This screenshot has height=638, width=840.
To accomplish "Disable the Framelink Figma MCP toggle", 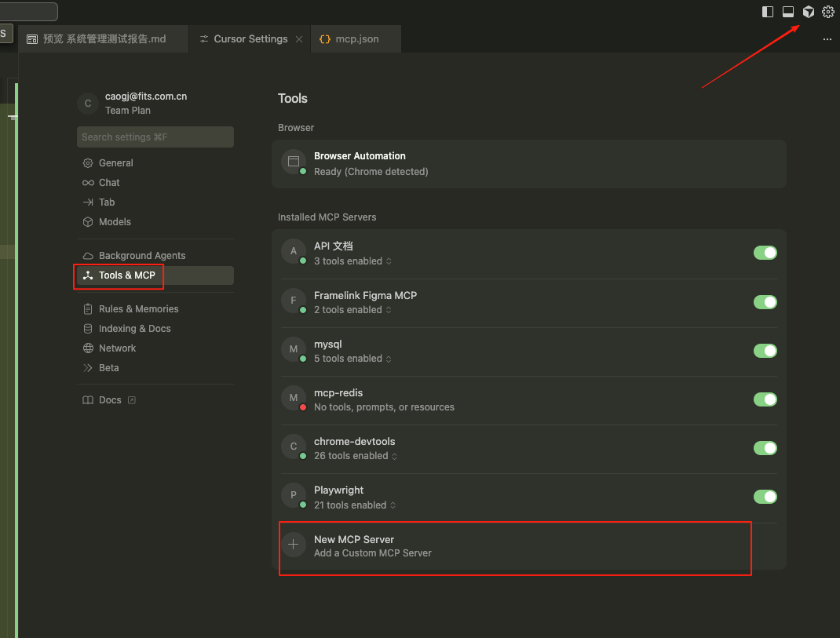I will click(x=765, y=302).
